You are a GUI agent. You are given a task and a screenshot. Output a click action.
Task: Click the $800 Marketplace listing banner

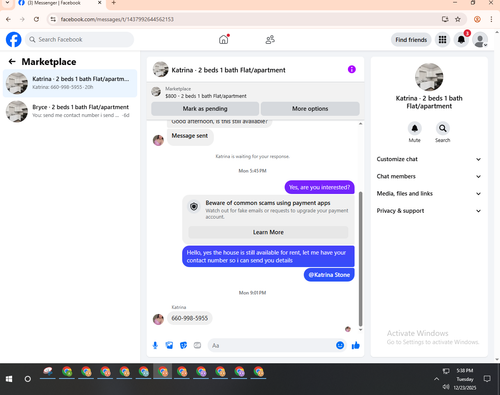[x=255, y=92]
